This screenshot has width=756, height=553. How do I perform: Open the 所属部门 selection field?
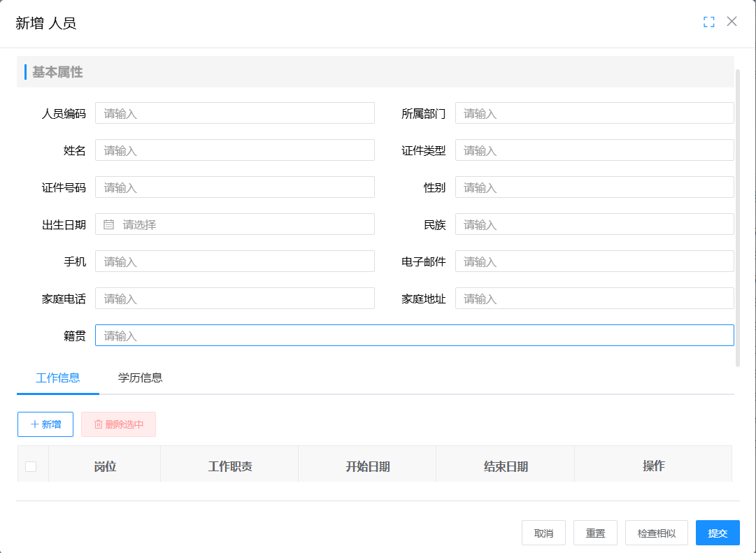point(594,113)
